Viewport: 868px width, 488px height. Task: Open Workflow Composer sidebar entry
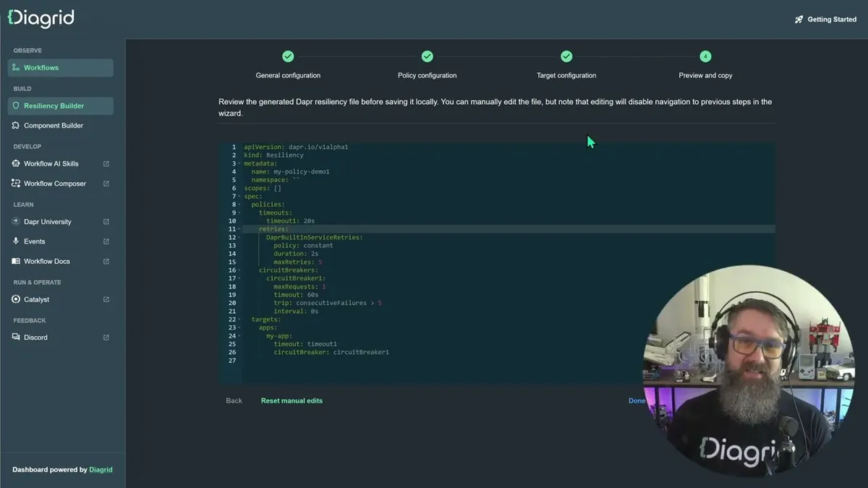(61, 184)
